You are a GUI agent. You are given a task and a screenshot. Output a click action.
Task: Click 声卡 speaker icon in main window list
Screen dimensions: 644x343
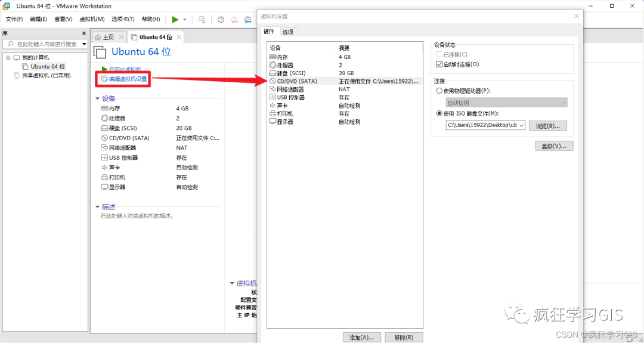click(104, 168)
